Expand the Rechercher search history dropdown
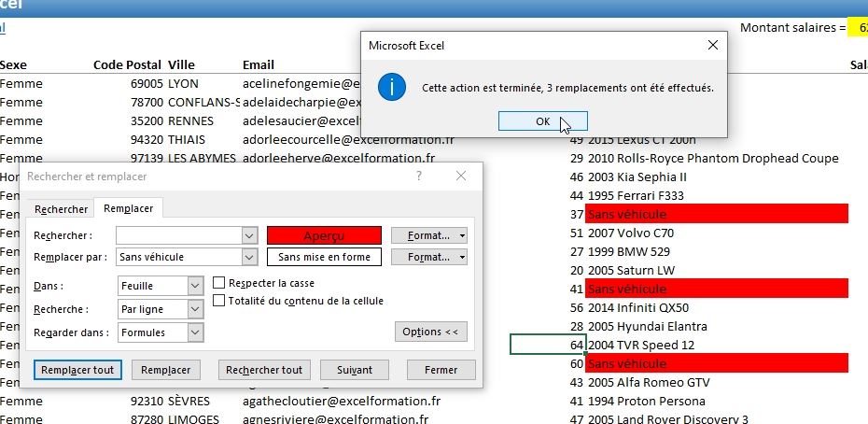This screenshot has width=868, height=424. point(249,235)
